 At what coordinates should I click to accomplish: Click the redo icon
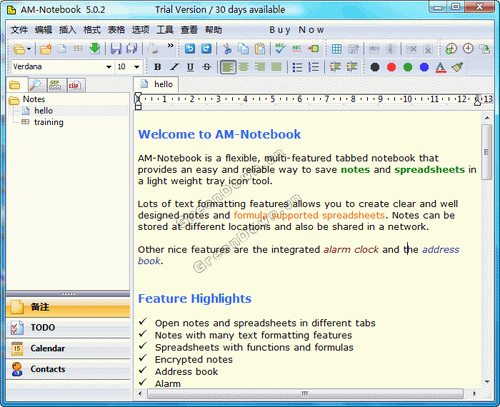(x=206, y=49)
